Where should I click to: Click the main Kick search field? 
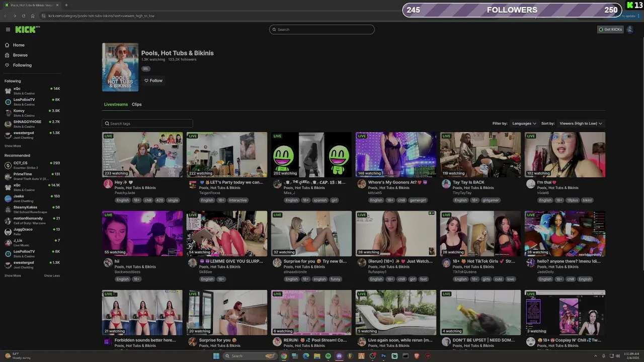coord(322,30)
